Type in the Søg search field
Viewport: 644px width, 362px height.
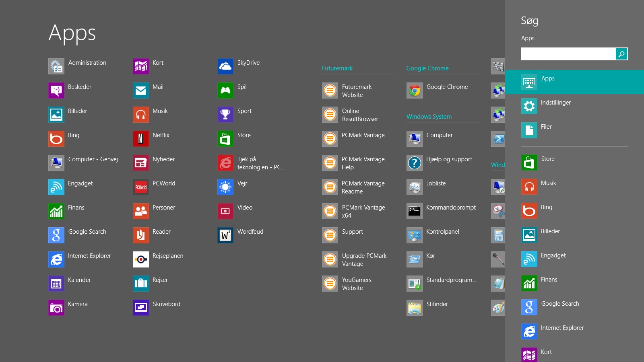[x=568, y=54]
